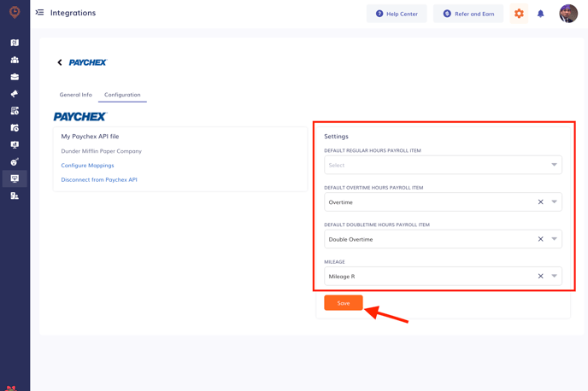Screen dimensions: 588x391
Task: Click the settings gear icon
Action: coord(519,14)
